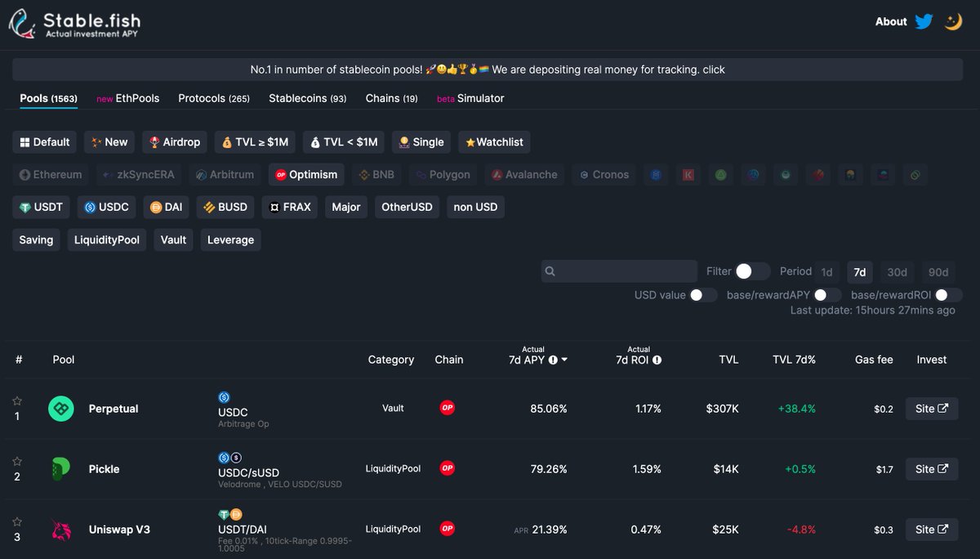
Task: Click the "Last update: 15hours 27mins ago" text
Action: coord(872,311)
